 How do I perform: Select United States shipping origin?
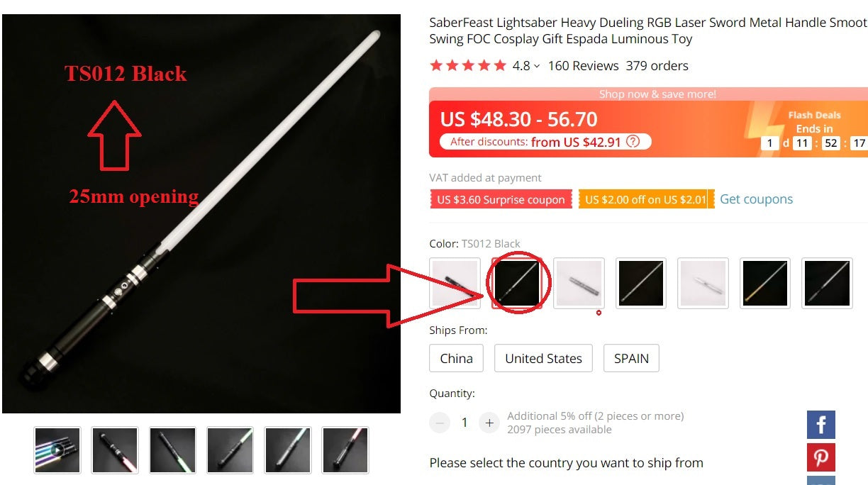(x=543, y=358)
